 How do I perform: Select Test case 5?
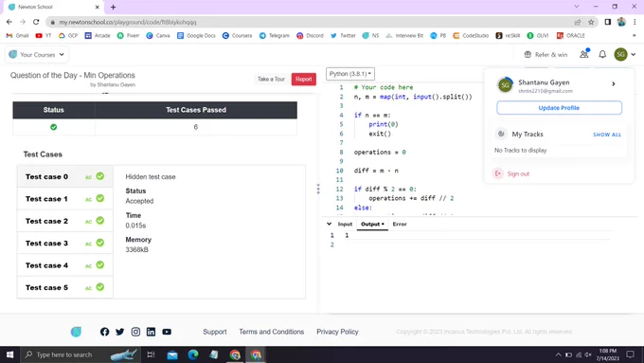point(65,288)
